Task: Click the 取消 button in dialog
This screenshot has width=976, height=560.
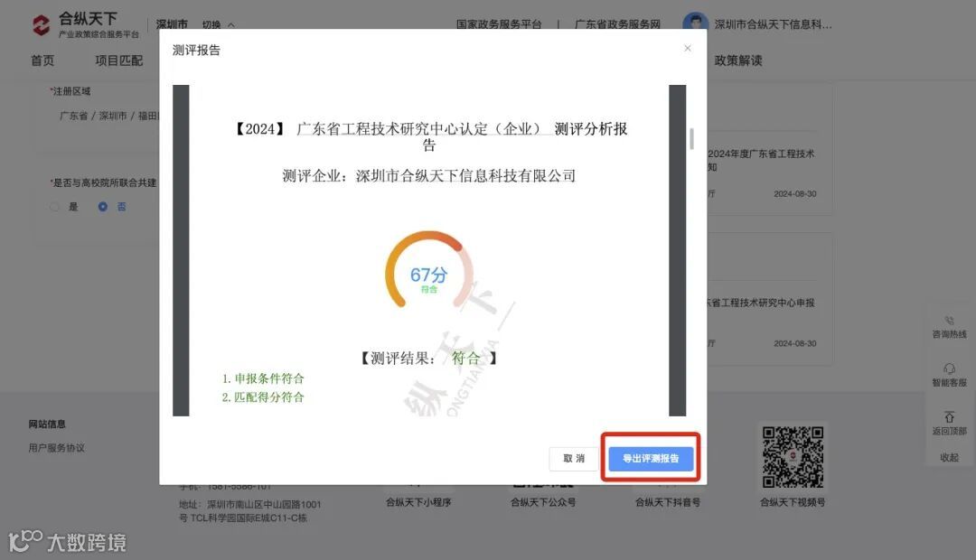Action: [x=573, y=459]
